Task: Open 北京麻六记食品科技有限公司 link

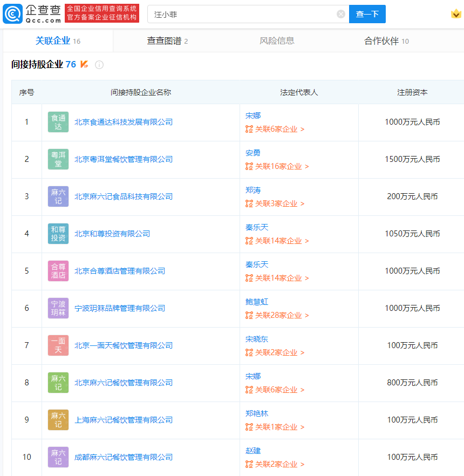Action: tap(124, 196)
